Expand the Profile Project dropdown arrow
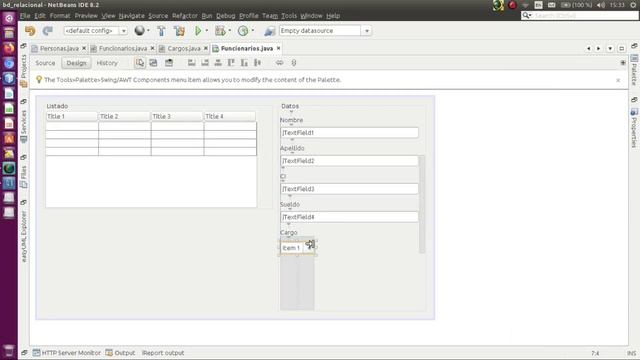 pos(253,31)
